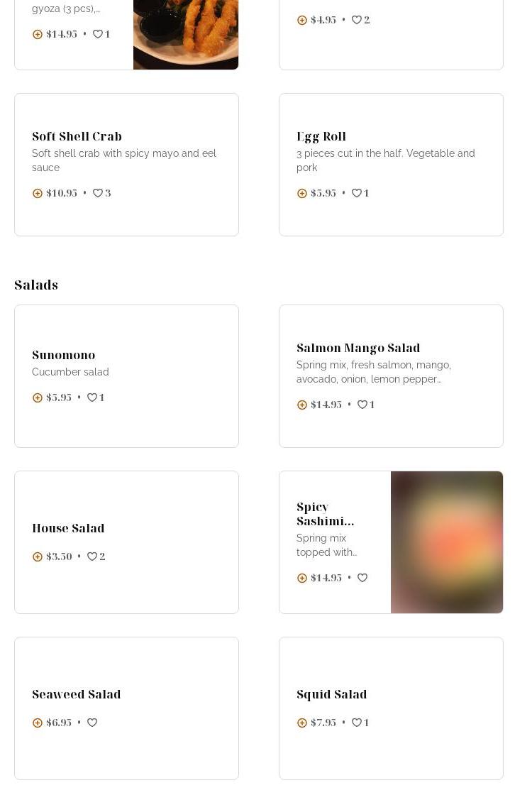Add House Salad using plus icon
The width and height of the screenshot is (532, 795).
[x=38, y=556]
